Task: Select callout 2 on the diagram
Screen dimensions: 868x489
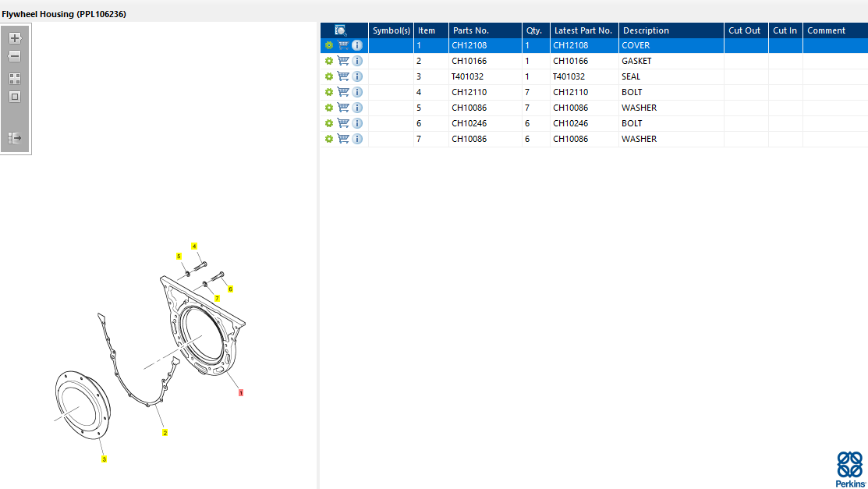Action: pyautogui.click(x=165, y=433)
